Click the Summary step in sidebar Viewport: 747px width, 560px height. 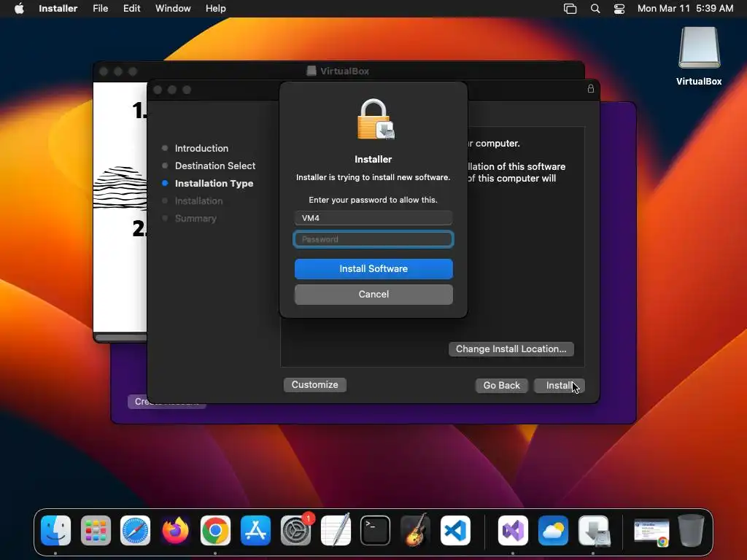click(x=196, y=219)
